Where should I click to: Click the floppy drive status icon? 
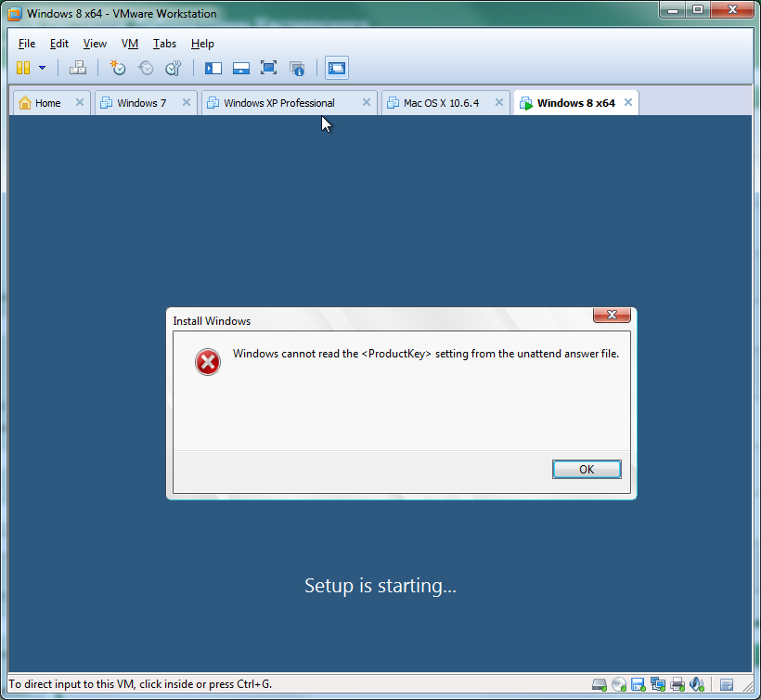[638, 684]
